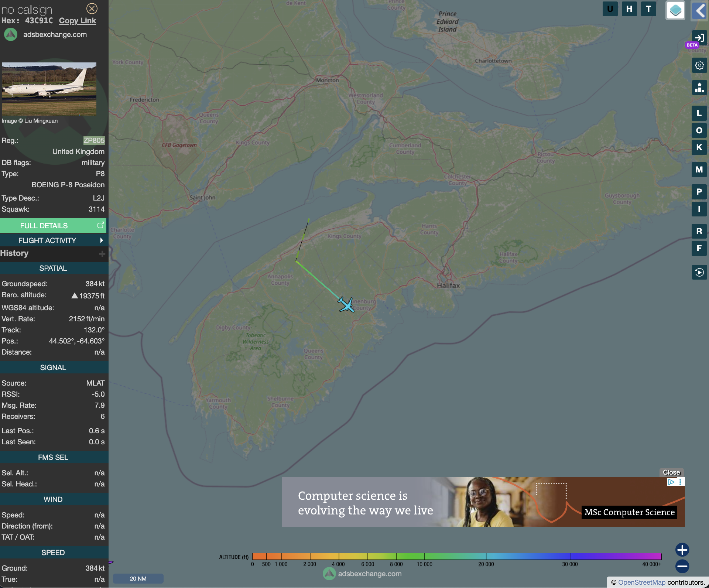
Task: Toggle M button on right panel
Action: [x=699, y=170]
